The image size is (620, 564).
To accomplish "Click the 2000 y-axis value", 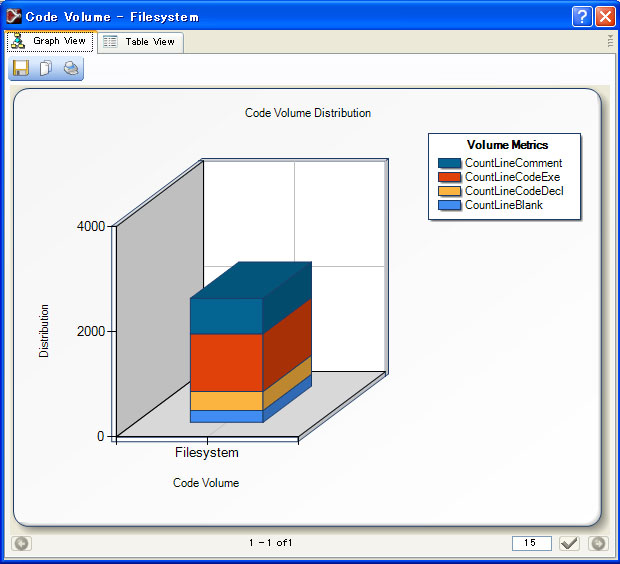I will 91,331.
